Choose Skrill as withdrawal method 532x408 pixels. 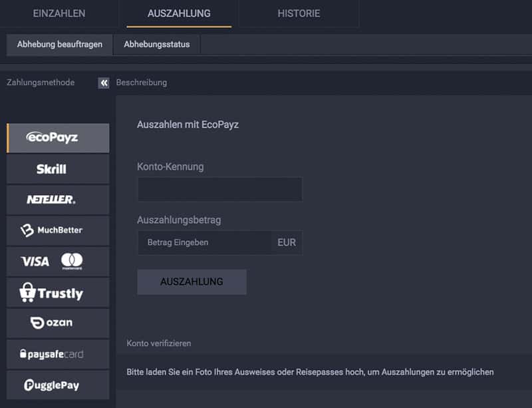click(58, 169)
